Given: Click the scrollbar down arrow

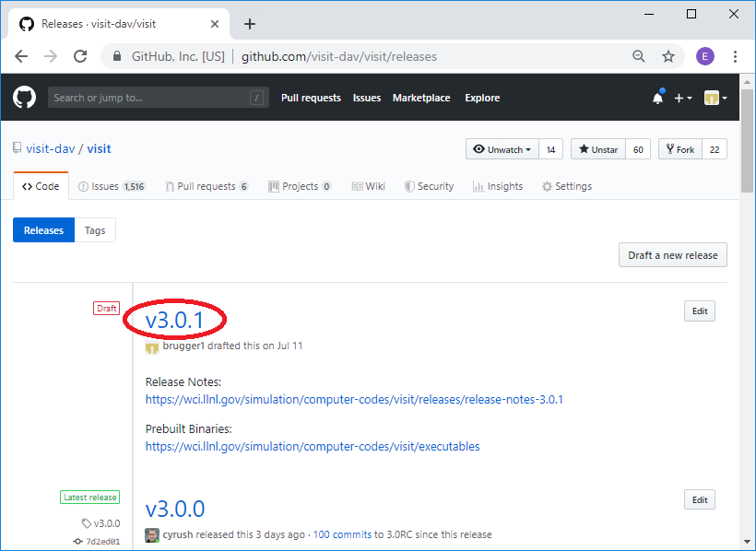Looking at the screenshot, I should 748,542.
